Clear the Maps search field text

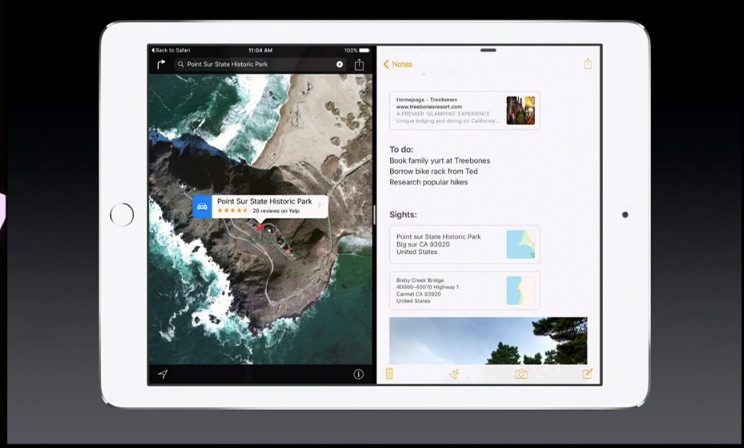tap(339, 64)
